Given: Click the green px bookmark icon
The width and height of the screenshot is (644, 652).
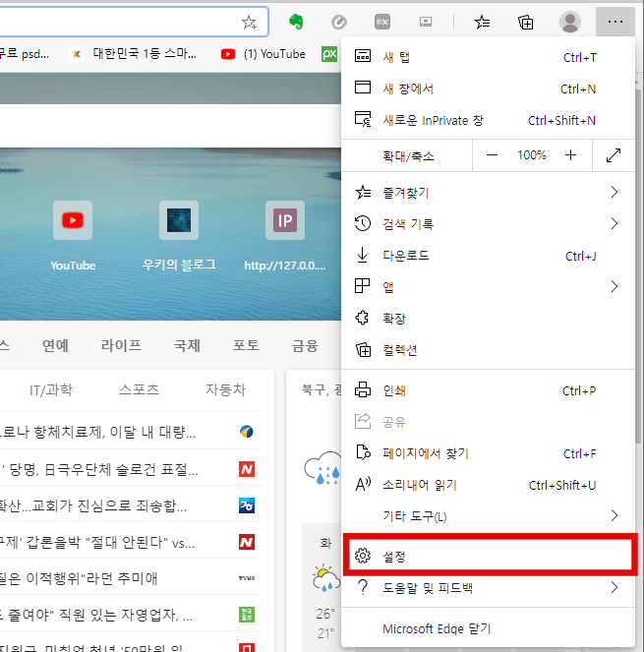Looking at the screenshot, I should (329, 54).
